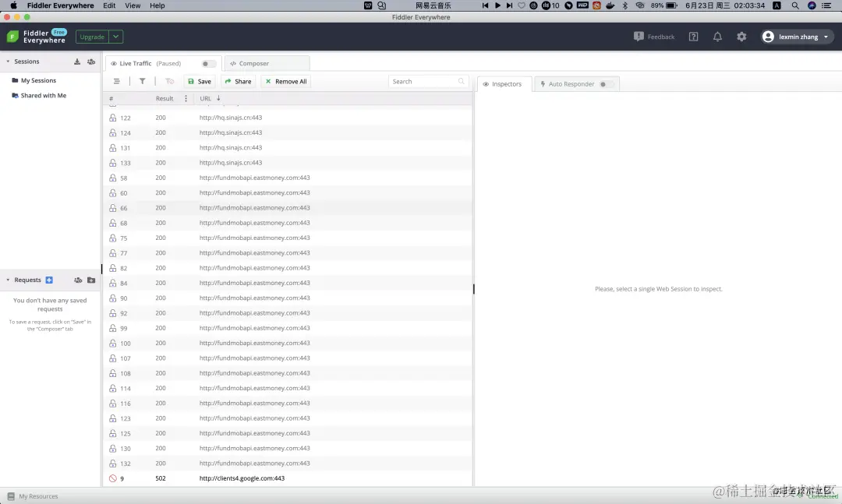Open the Upgrade dropdown arrow
Image resolution: width=842 pixels, height=504 pixels.
click(116, 37)
